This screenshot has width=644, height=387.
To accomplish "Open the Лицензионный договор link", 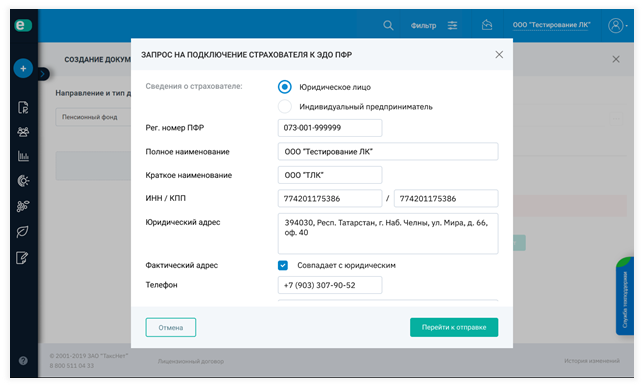I will point(191,361).
